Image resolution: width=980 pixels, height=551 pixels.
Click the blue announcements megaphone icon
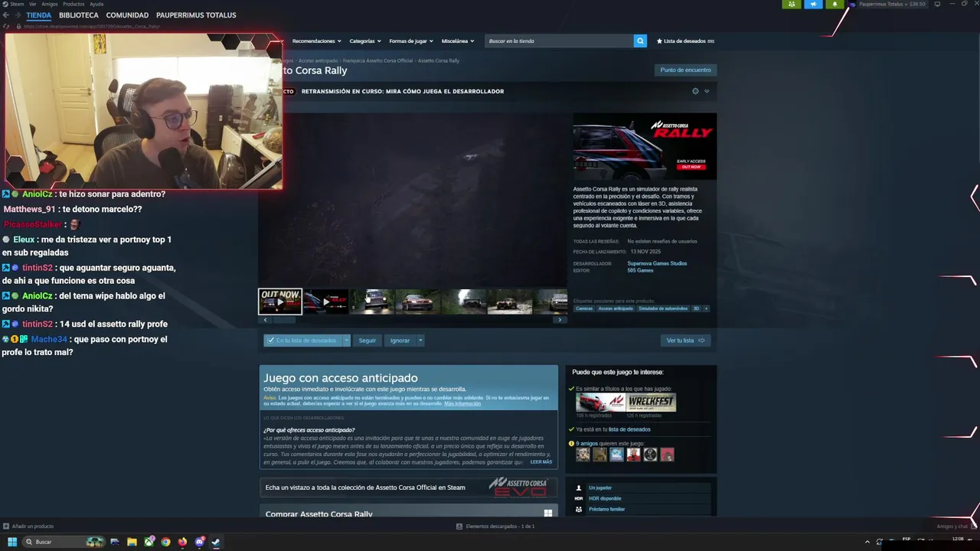pyautogui.click(x=813, y=4)
